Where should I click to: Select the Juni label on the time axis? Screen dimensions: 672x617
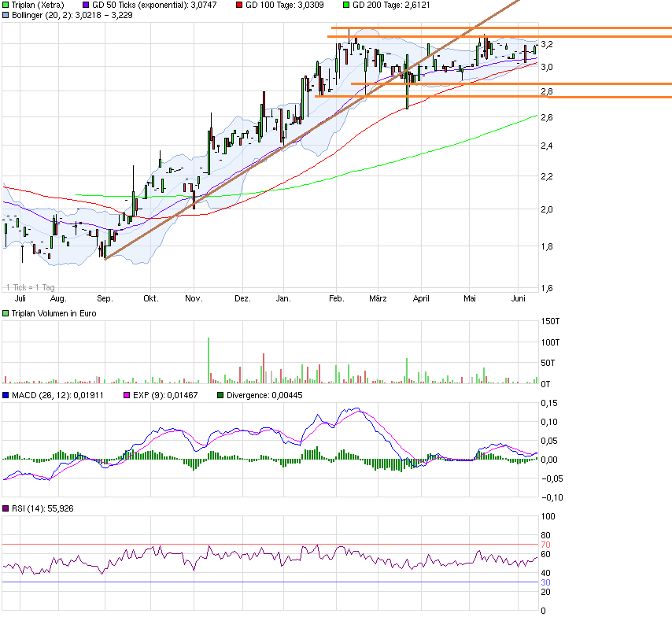(519, 299)
